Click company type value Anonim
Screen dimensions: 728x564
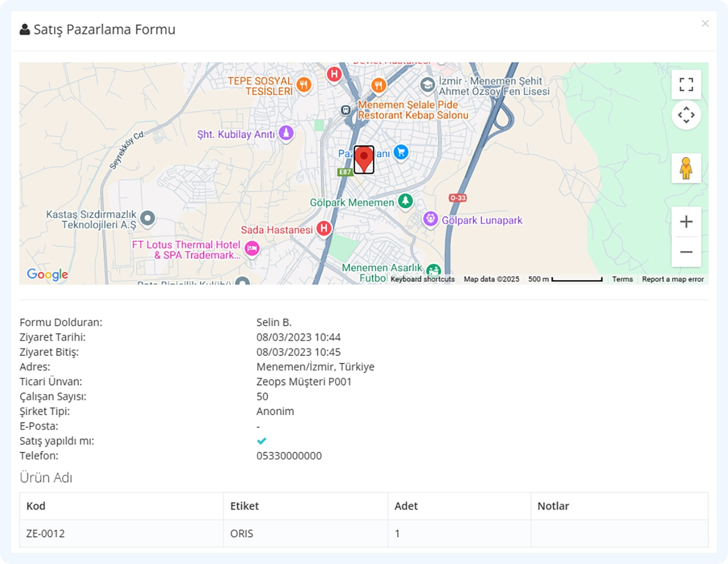[x=275, y=411]
